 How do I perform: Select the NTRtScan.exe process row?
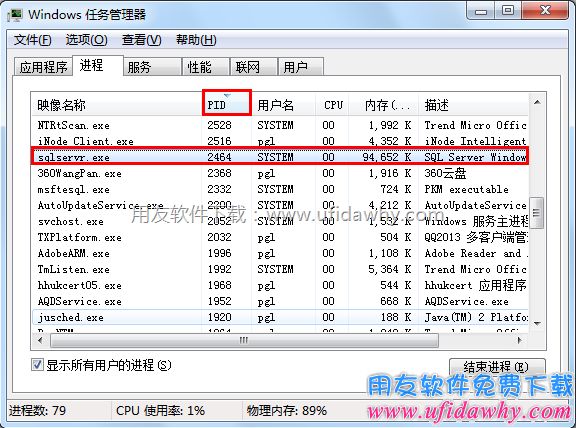(280, 125)
